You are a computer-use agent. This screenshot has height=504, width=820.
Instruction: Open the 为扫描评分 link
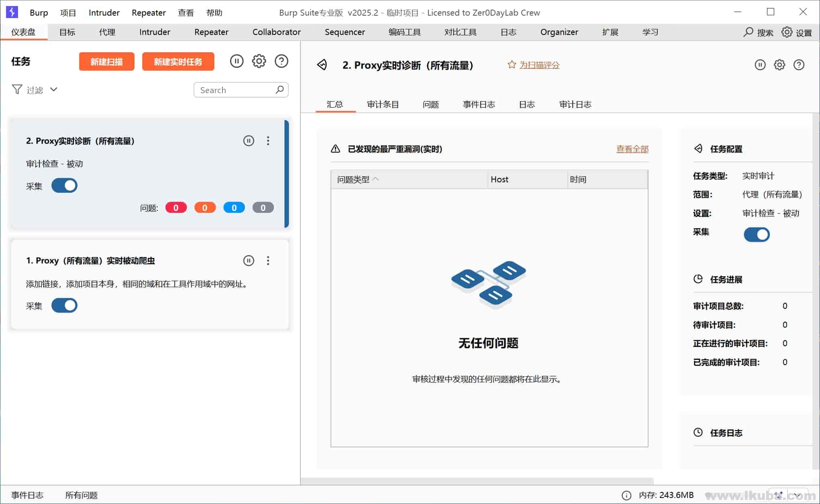(539, 65)
